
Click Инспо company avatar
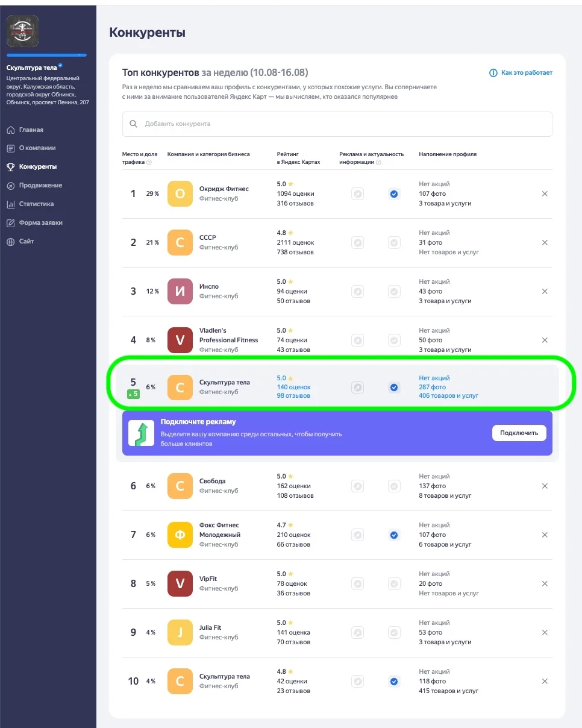[x=180, y=291]
